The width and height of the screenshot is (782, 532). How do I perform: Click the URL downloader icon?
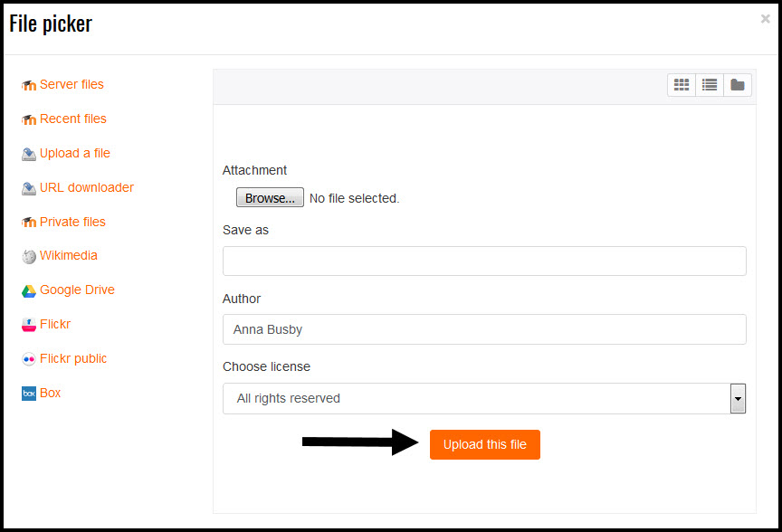[x=29, y=188]
